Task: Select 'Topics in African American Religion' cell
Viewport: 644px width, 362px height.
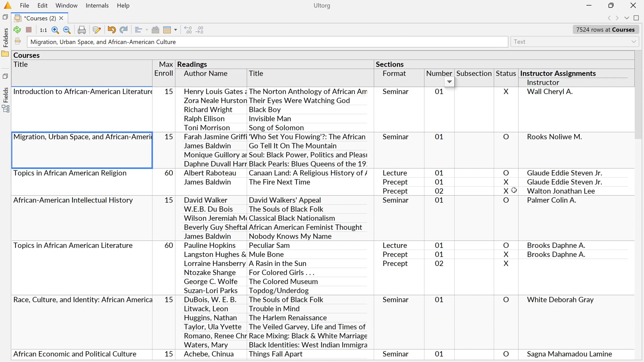Action: click(82, 182)
